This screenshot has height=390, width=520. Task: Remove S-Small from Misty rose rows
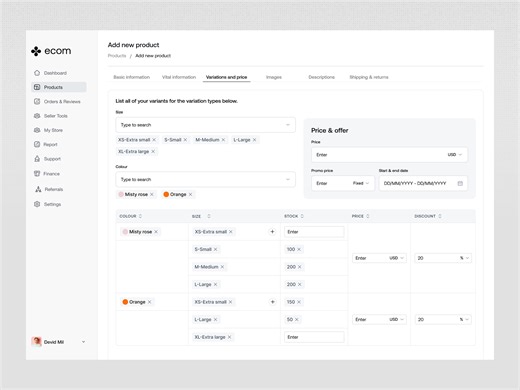tap(216, 249)
